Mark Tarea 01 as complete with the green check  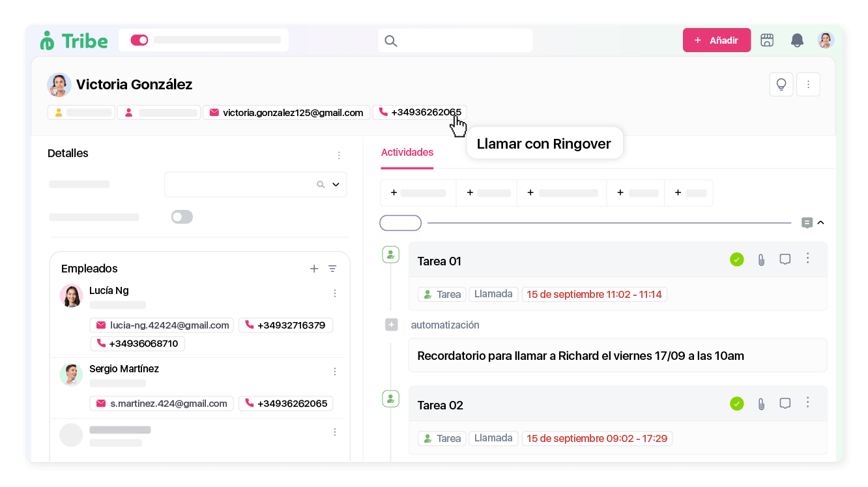pos(737,259)
